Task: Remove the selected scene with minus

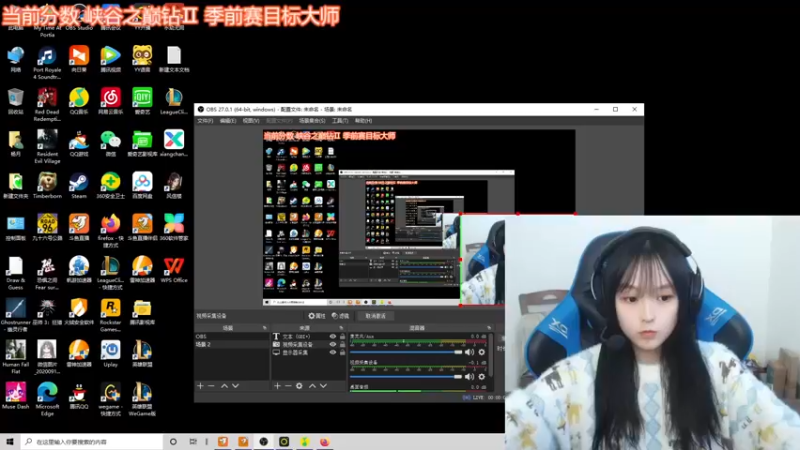Action: [212, 386]
